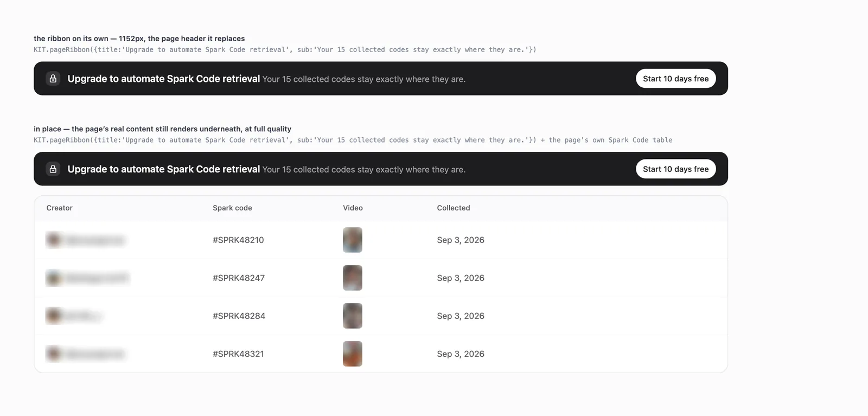This screenshot has width=868, height=416.
Task: Click the collected codes subtitle above the table
Action: [x=364, y=170]
